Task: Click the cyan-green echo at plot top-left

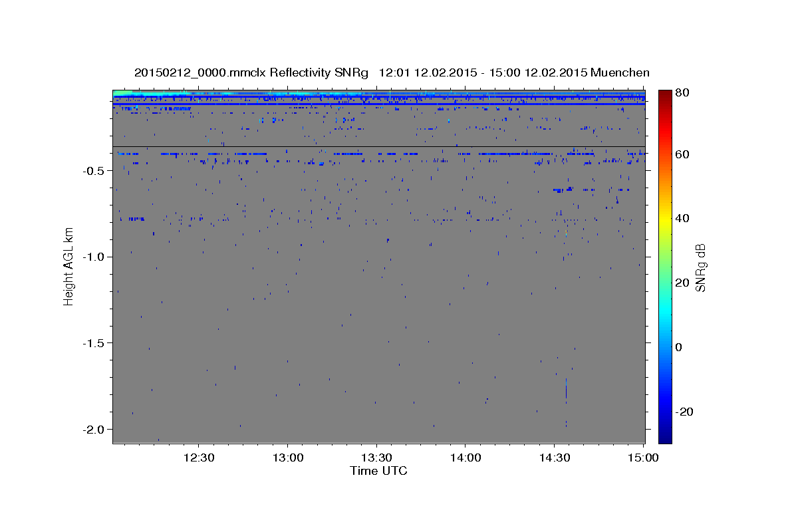Action: 124,93
